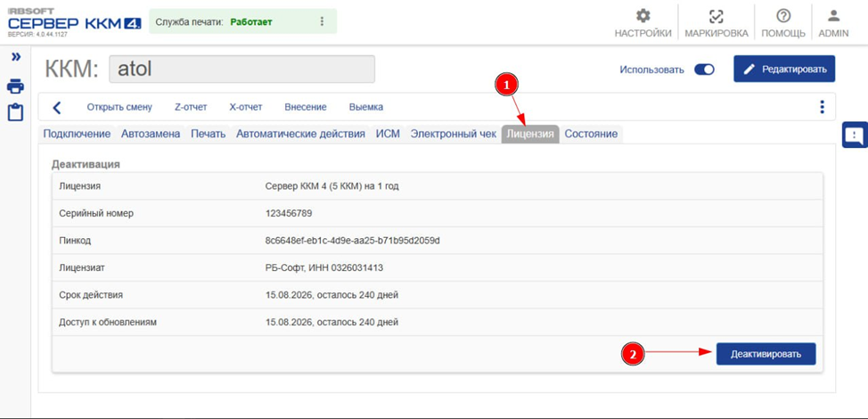Toggle the Использовать switch

[x=704, y=70]
